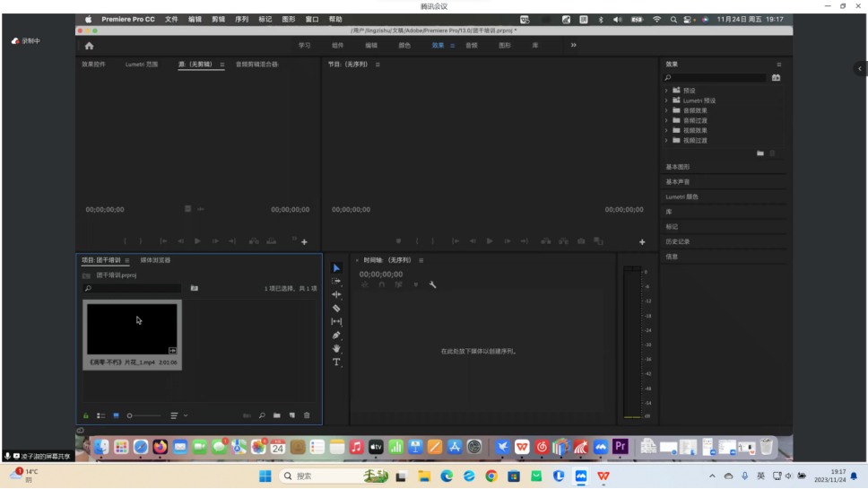Select the Ripple Edit tool
Image resolution: width=868 pixels, height=489 pixels.
(x=336, y=294)
